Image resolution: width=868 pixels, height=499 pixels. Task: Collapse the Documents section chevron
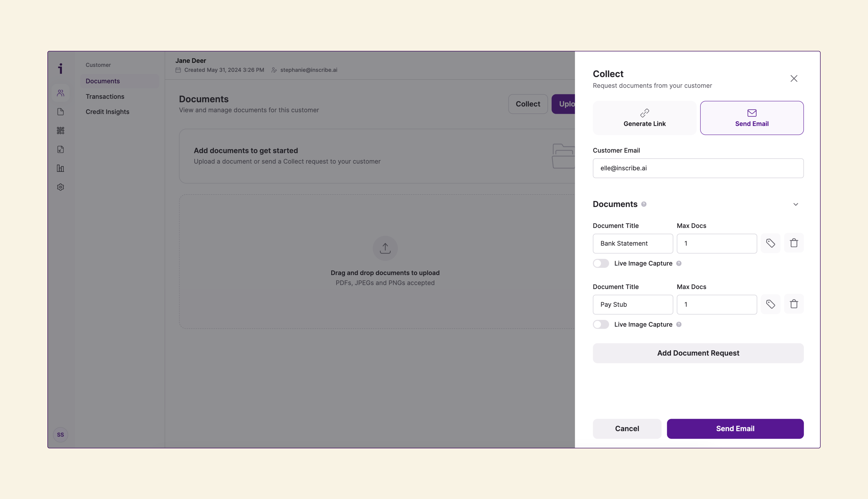point(796,205)
